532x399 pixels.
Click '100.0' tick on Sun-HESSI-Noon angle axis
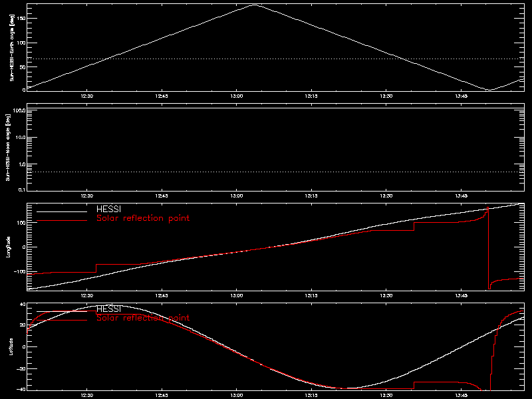pos(19,110)
